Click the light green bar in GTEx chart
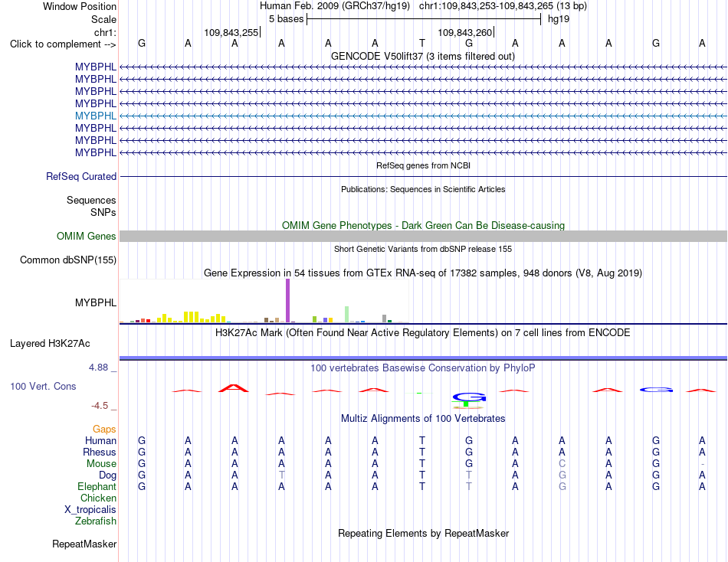 click(x=347, y=314)
